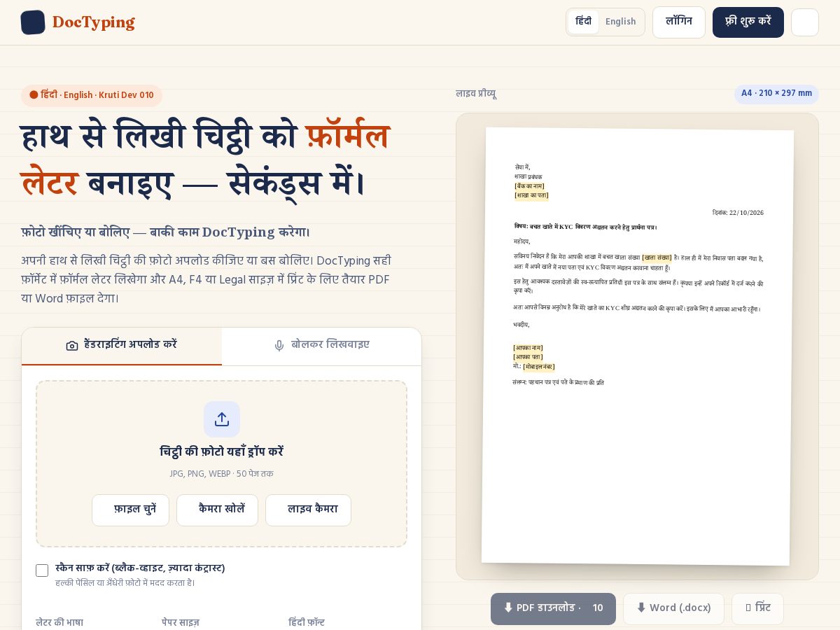Viewport: 840px width, 630px height.
Task: Click the [मोबाइल नंबर] placeholder in preview
Action: [539, 367]
